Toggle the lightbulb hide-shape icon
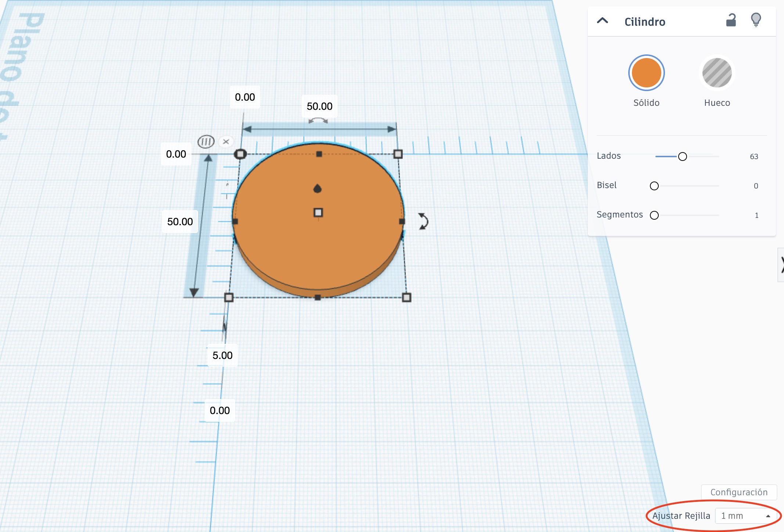Screen dimensions: 784x532 (x=756, y=20)
